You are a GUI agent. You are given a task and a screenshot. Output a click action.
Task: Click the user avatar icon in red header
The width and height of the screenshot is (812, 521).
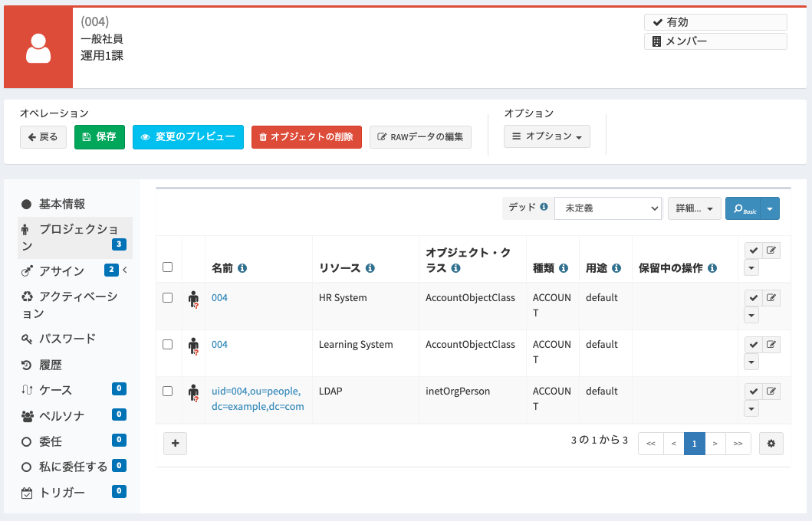coord(38,48)
